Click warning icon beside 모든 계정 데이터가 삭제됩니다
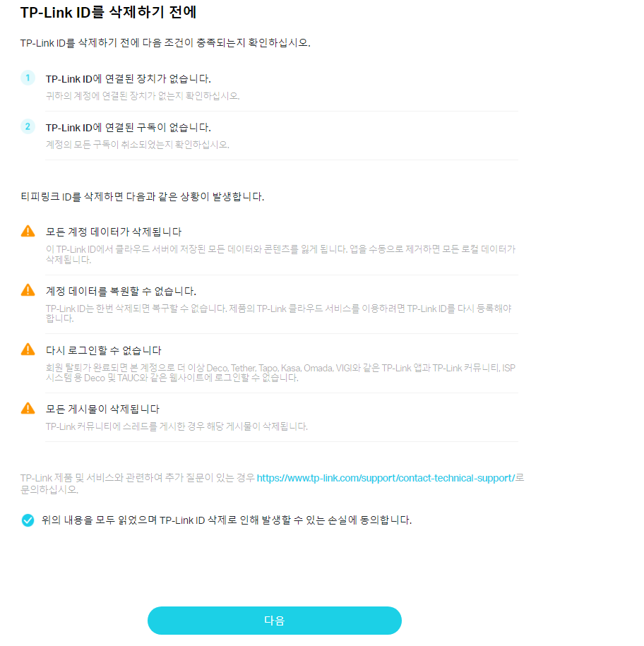Image resolution: width=644 pixels, height=646 pixels. [28, 231]
